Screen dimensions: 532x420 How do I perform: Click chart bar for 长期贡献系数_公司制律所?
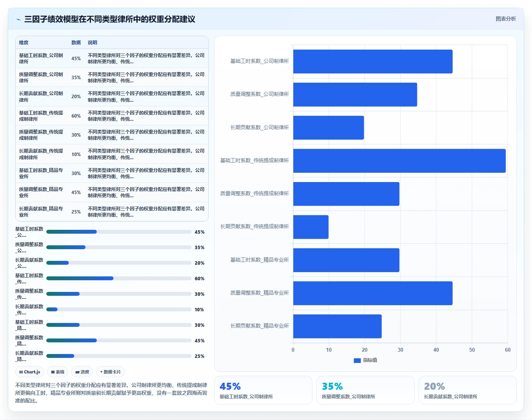tap(328, 128)
